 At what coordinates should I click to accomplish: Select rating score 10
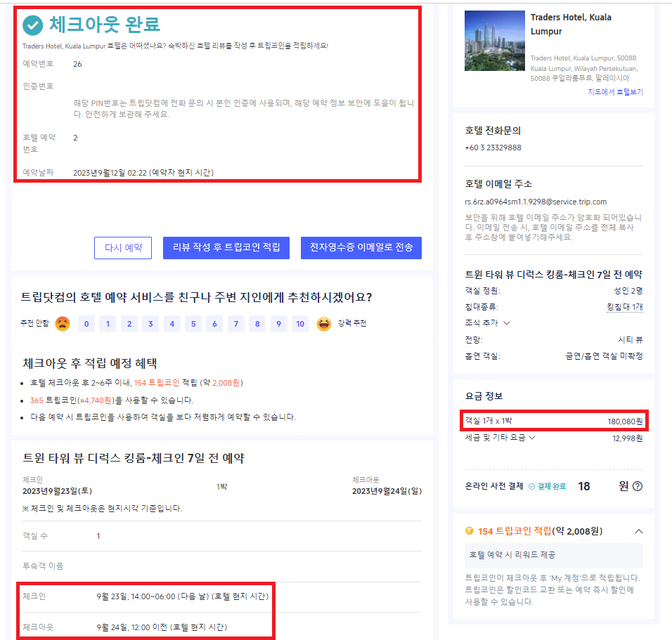coord(300,324)
